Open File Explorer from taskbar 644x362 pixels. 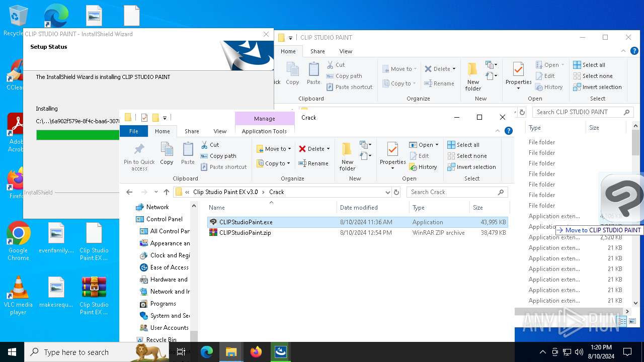click(231, 352)
